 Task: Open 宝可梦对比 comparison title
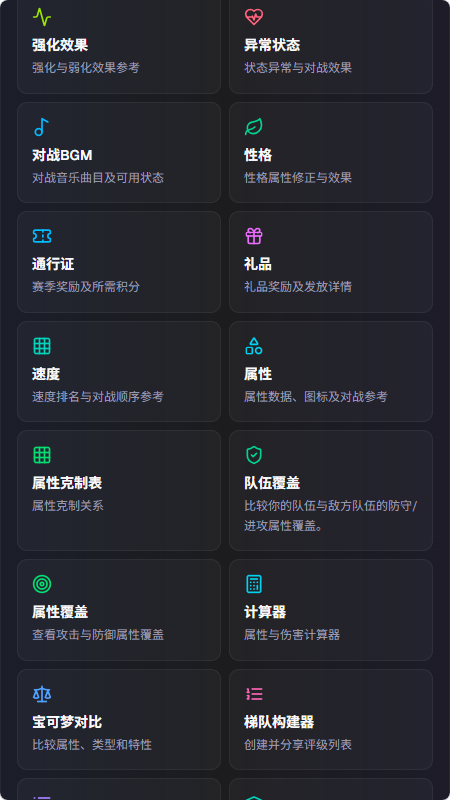67,722
